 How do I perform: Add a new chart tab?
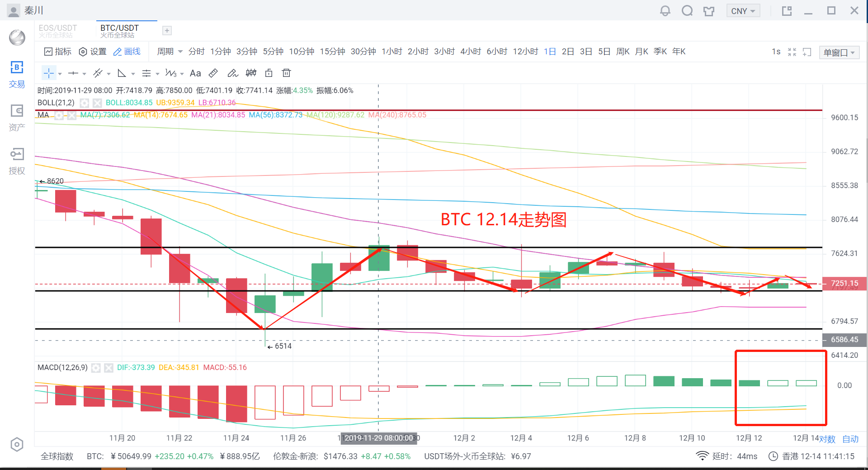(167, 30)
